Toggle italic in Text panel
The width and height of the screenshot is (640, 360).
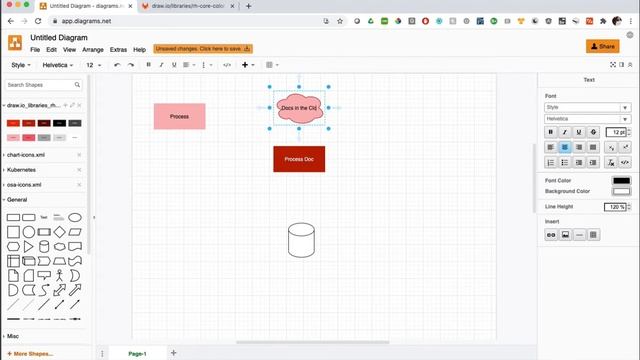(x=565, y=132)
